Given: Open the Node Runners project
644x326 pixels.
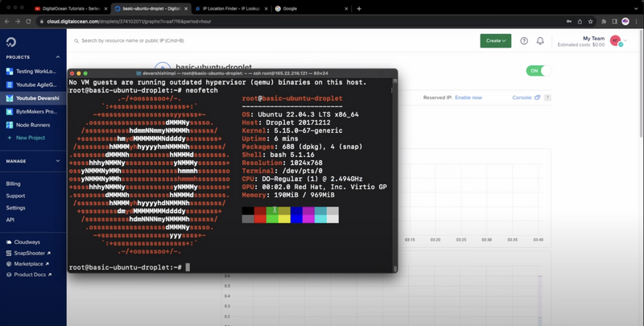Looking at the screenshot, I should coord(33,125).
